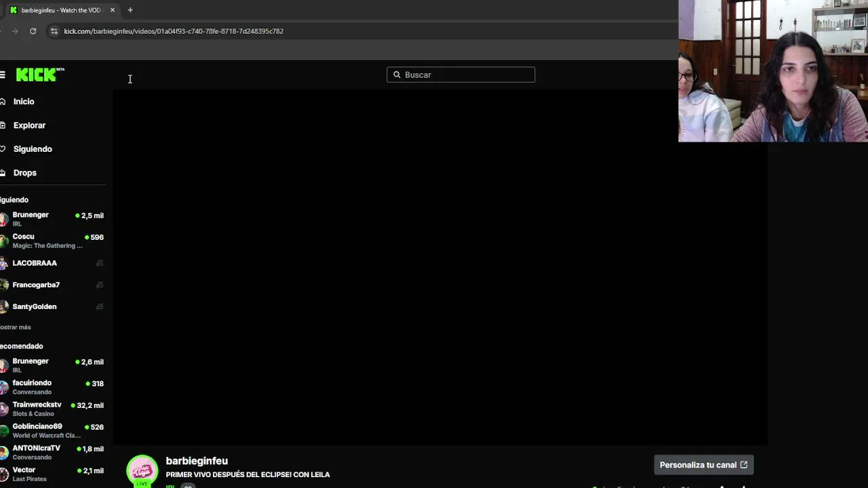Open the facuiriondo channel link
The height and width of the screenshot is (488, 868).
pyautogui.click(x=32, y=383)
